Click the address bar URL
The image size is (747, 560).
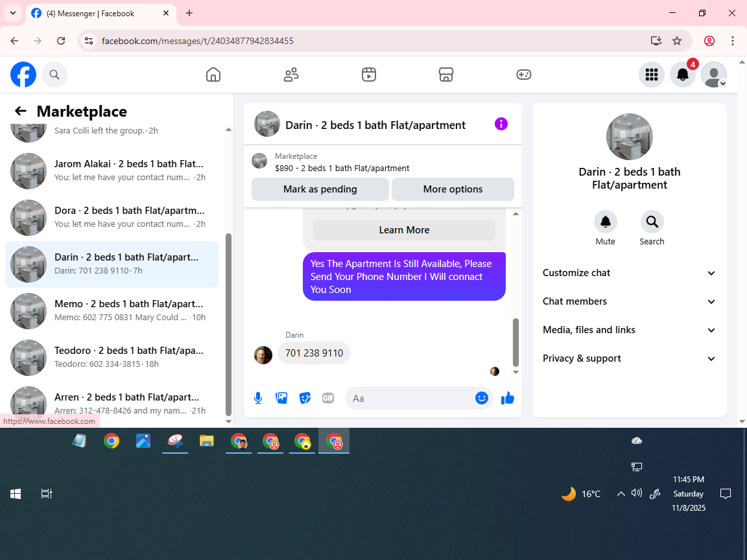coord(198,41)
